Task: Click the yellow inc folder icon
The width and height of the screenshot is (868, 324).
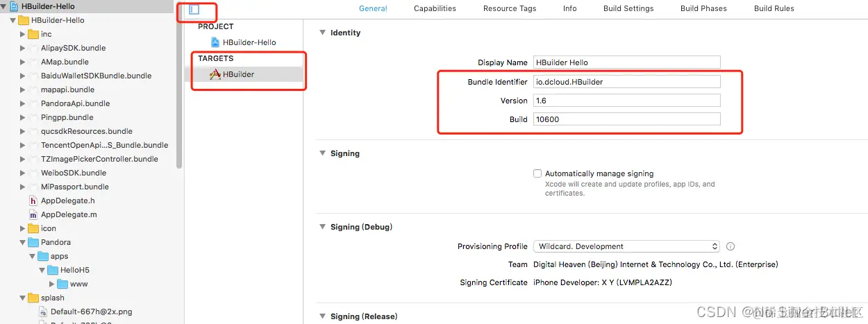Action: tap(33, 34)
